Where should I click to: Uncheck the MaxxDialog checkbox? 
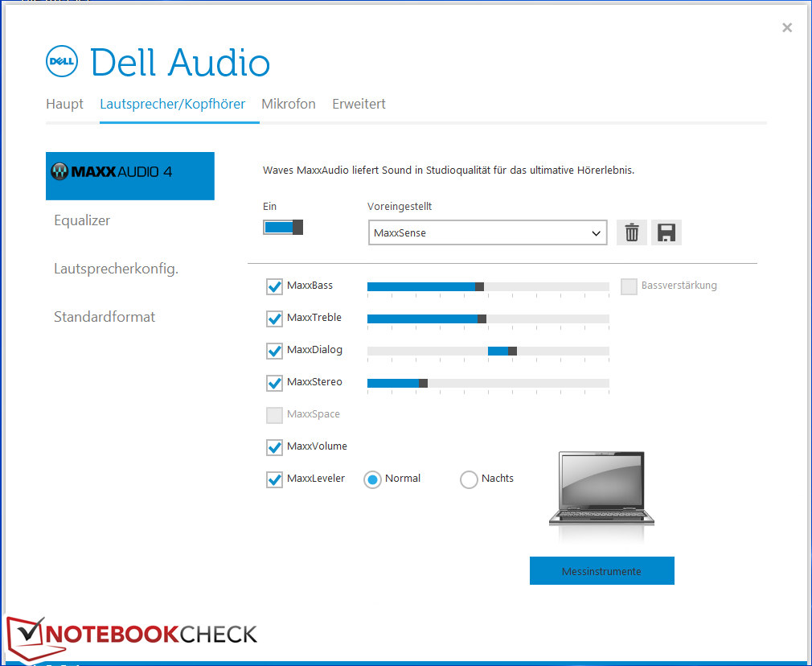pyautogui.click(x=274, y=351)
